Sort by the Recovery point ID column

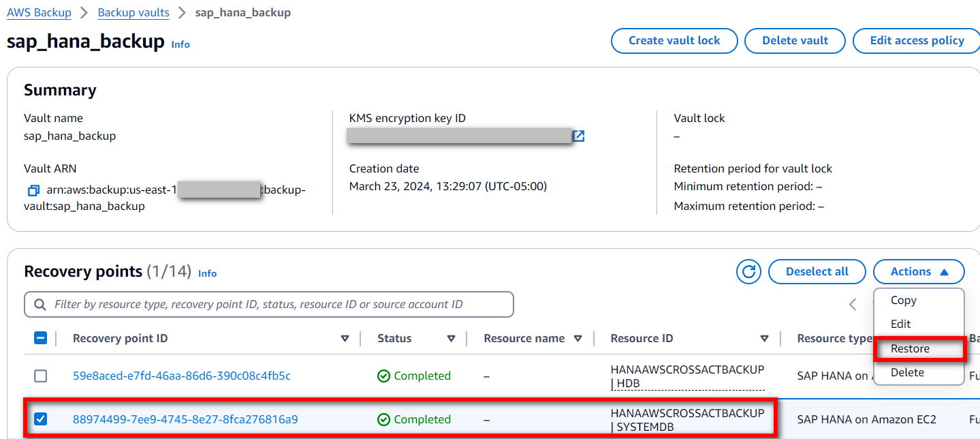pos(345,339)
